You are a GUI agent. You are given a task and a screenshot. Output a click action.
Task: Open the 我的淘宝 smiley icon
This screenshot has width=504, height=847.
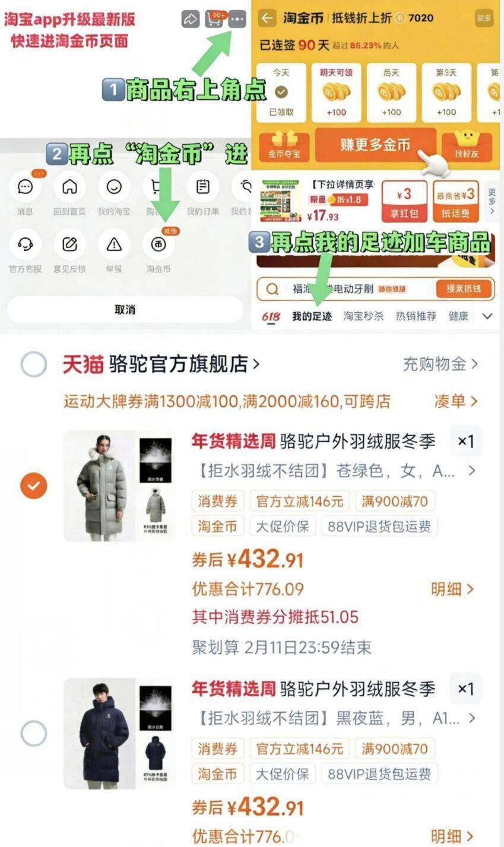coord(114,187)
